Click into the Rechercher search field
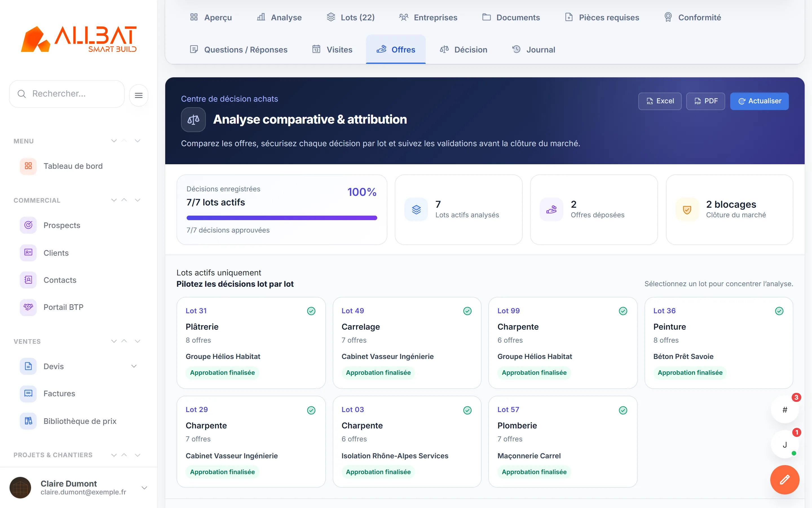Image resolution: width=812 pixels, height=508 pixels. 67,94
